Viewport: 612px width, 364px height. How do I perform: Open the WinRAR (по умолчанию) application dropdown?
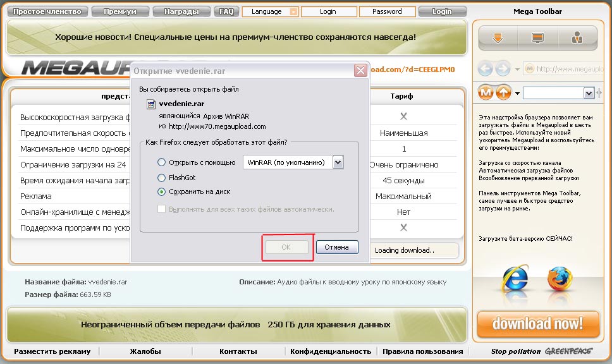338,162
